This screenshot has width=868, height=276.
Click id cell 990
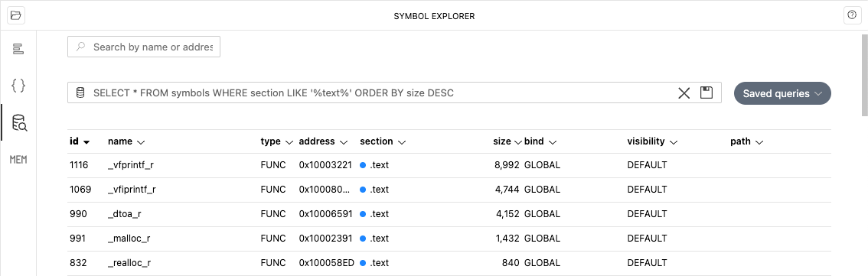click(78, 213)
